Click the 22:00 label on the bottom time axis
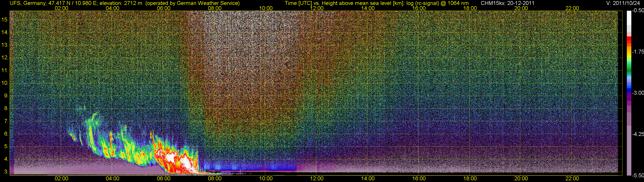 coord(572,179)
